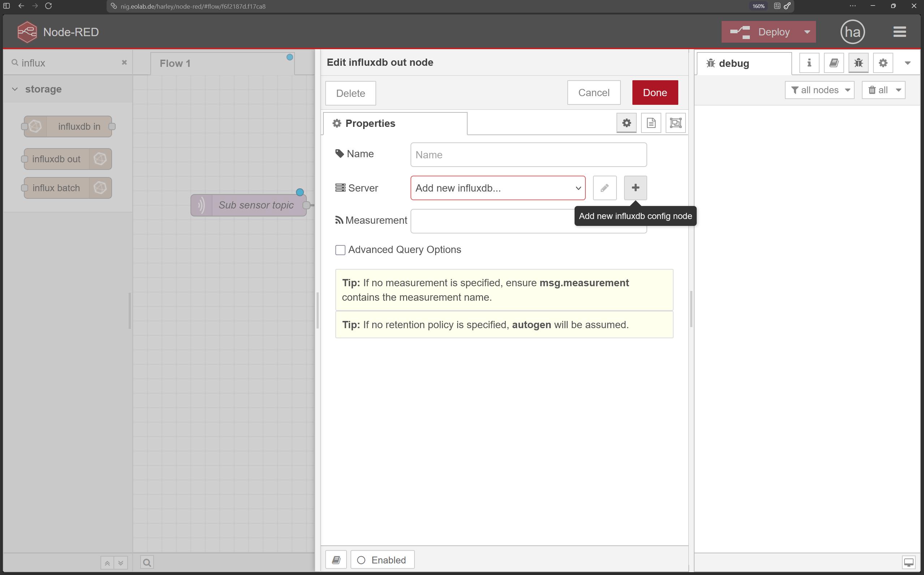924x575 pixels.
Task: Open the Server dropdown list
Action: click(x=498, y=188)
